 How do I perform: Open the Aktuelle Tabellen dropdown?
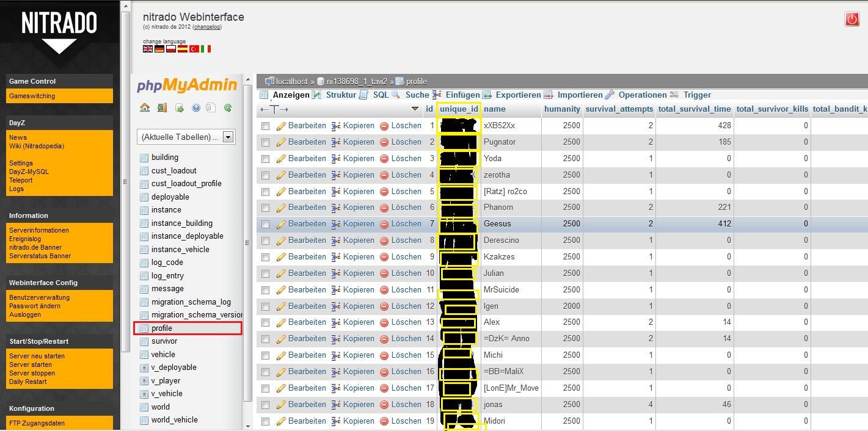click(186, 137)
